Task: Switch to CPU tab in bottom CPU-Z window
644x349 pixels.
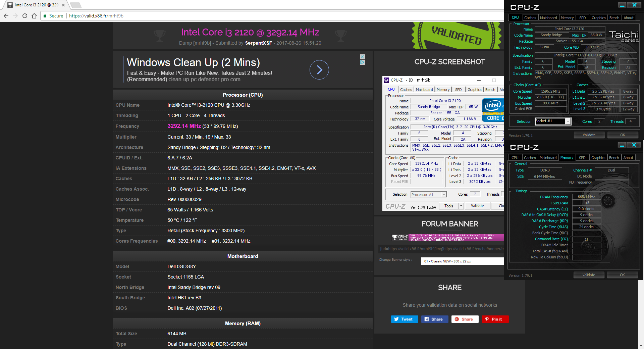Action: tap(515, 158)
